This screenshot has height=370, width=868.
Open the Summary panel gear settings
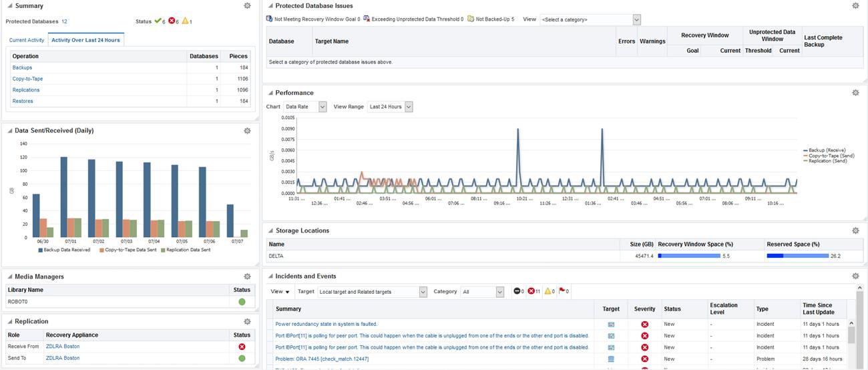click(247, 5)
